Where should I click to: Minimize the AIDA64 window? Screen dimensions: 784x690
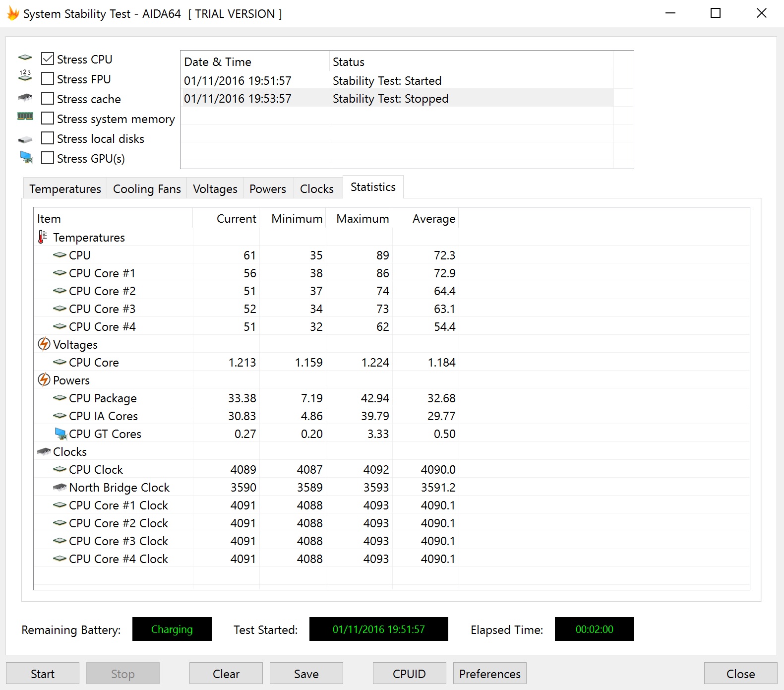pyautogui.click(x=670, y=13)
